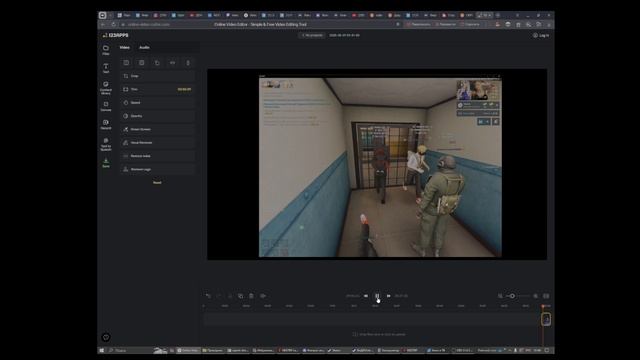Viewport: 640px width, 360px height.
Task: Click the fit timeline icon
Action: (x=546, y=296)
